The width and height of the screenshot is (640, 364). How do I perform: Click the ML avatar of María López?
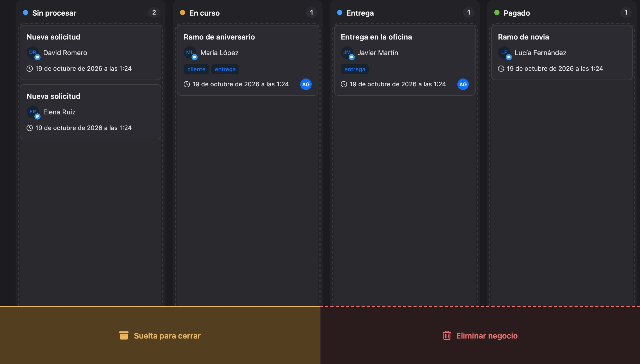point(190,53)
